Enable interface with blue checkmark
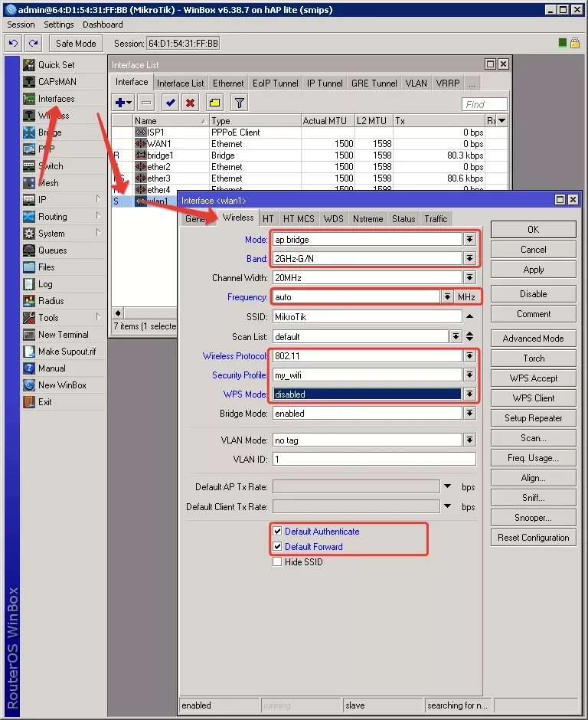 [x=170, y=103]
